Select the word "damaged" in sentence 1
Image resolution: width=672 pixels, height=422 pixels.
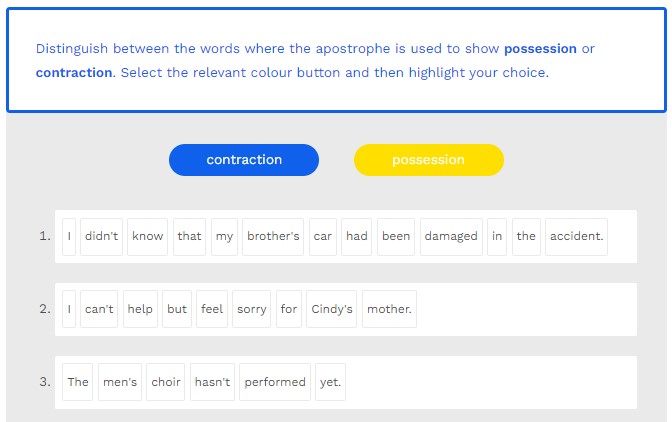click(x=451, y=237)
